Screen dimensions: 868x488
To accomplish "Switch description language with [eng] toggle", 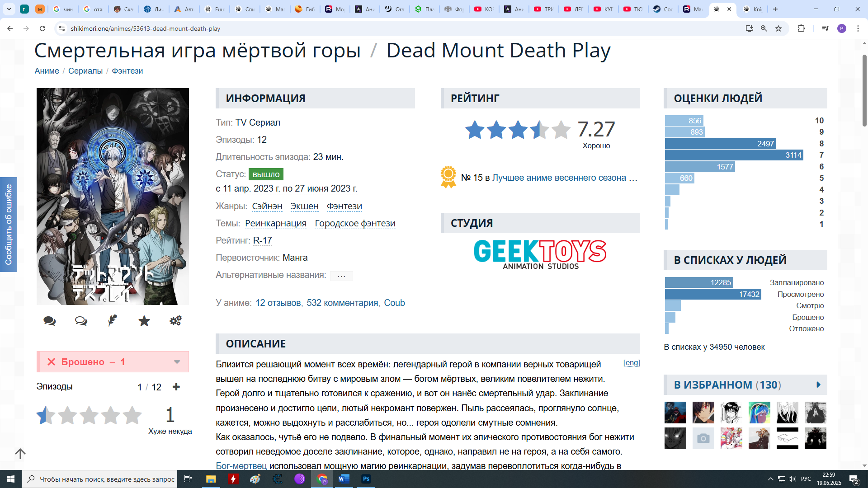I will [632, 363].
